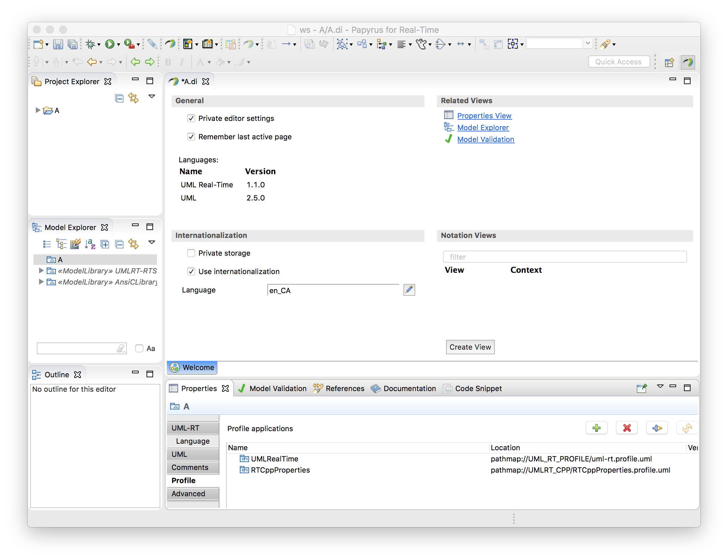Click the Save toolbar icon
Screen dimensions: 728x560
[x=58, y=44]
